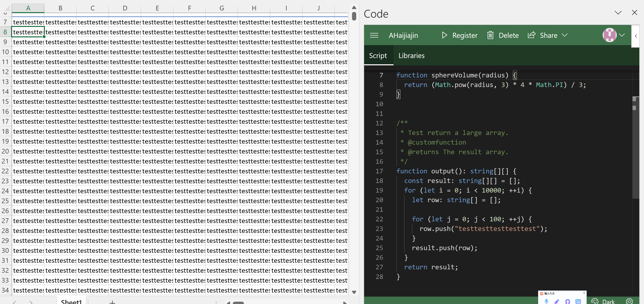Click the snippet name AHaijiajin
This screenshot has width=644, height=304.
click(403, 35)
